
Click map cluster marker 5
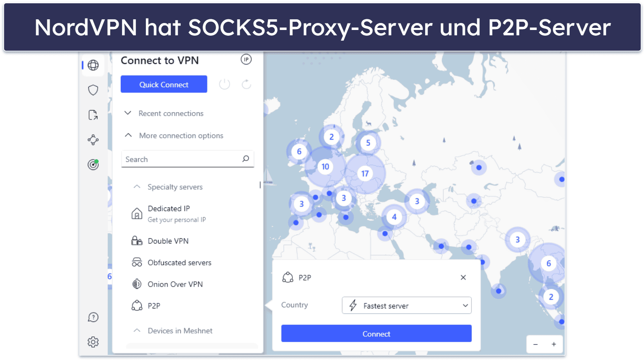tap(368, 143)
